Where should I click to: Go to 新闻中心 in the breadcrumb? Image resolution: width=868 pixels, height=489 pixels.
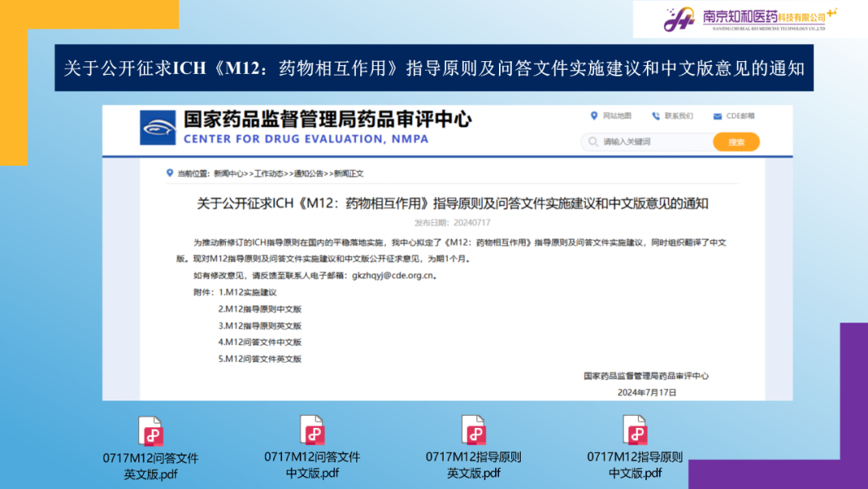[228, 173]
